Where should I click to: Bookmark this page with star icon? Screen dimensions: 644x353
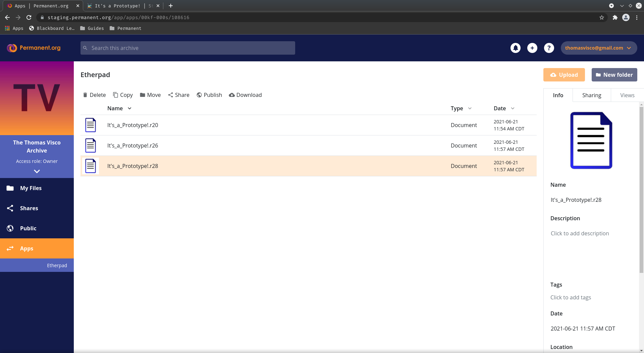point(602,17)
